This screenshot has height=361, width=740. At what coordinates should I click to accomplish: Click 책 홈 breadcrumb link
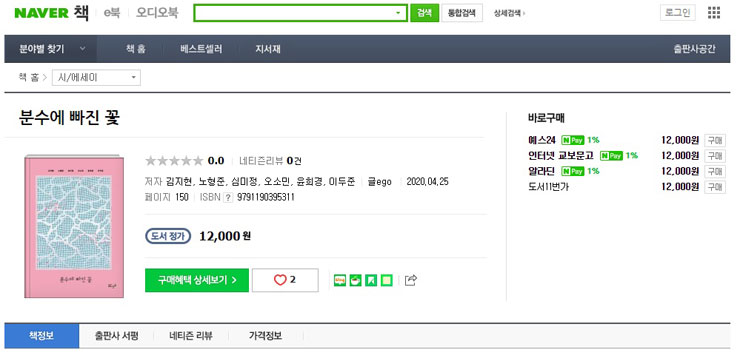click(28, 77)
